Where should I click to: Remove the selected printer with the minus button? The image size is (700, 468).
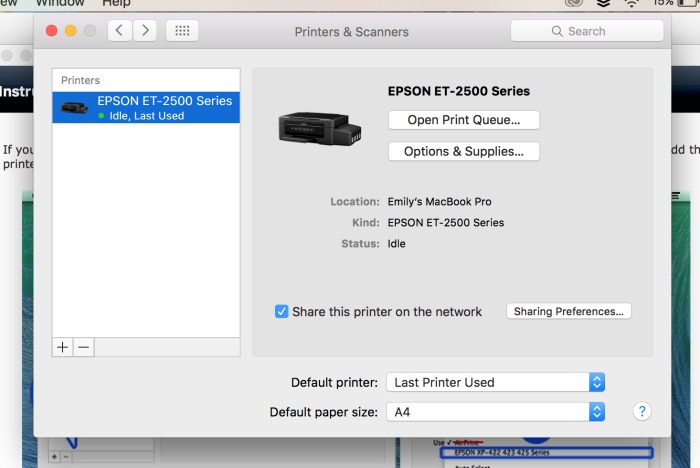click(83, 347)
